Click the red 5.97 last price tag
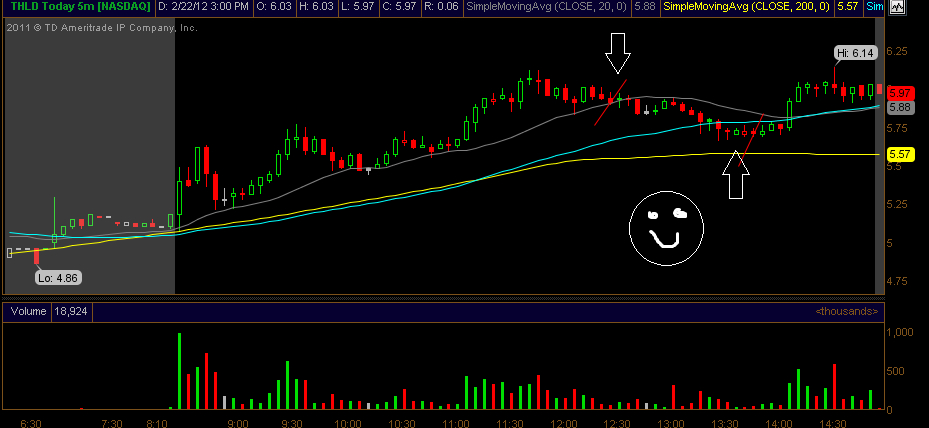Screen dimensions: 929x428 pos(900,93)
